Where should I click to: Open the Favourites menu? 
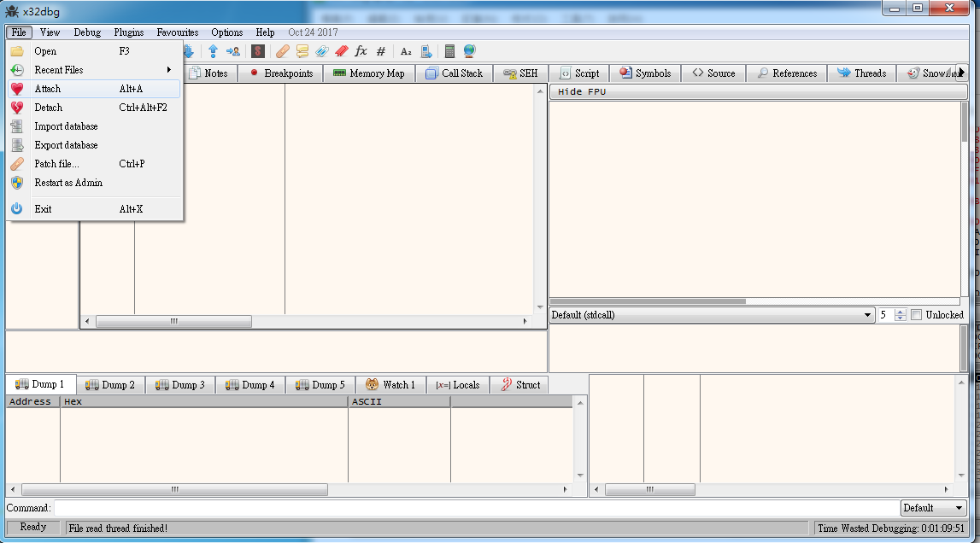(178, 32)
